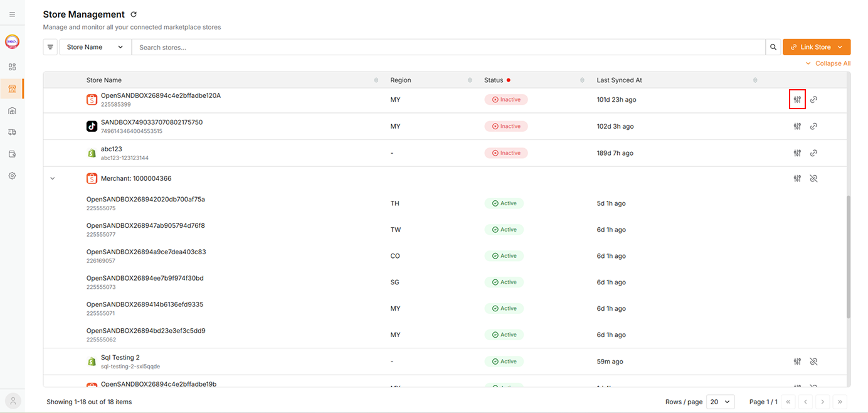Open the settings gear in the sidebar
This screenshot has height=413, width=868.
[x=12, y=176]
